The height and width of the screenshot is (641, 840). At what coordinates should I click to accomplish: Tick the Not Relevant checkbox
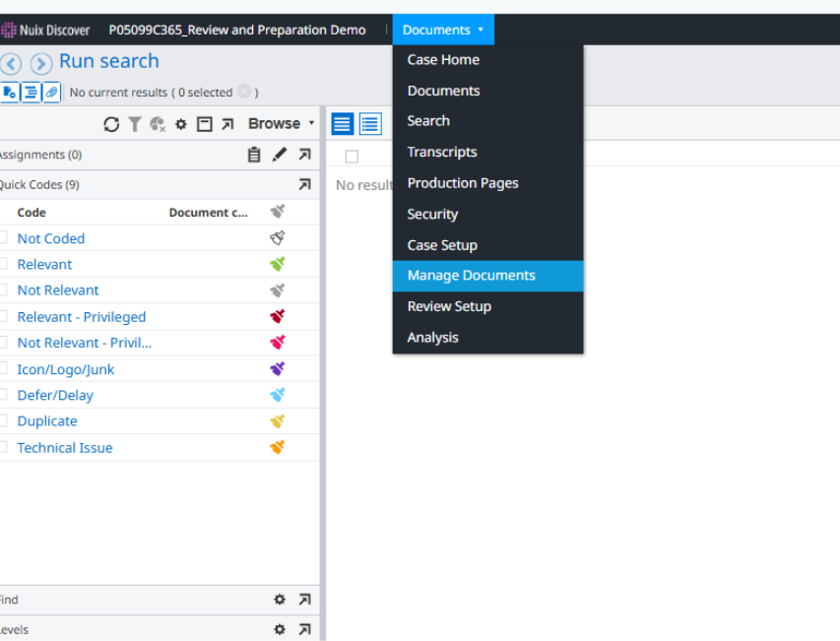(3, 289)
